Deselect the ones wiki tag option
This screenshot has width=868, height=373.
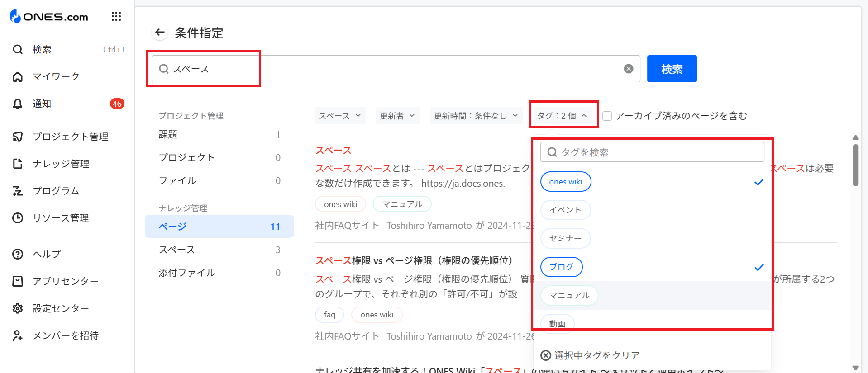566,182
